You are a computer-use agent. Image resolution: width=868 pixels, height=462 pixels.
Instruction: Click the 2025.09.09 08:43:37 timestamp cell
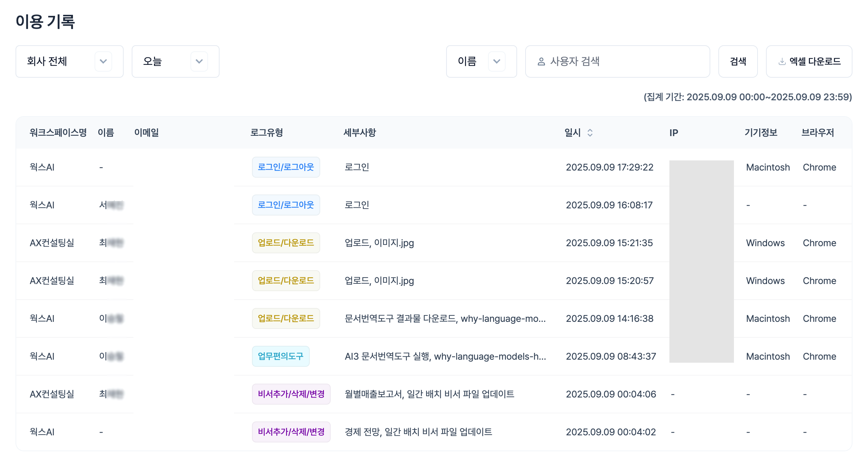pyautogui.click(x=611, y=356)
